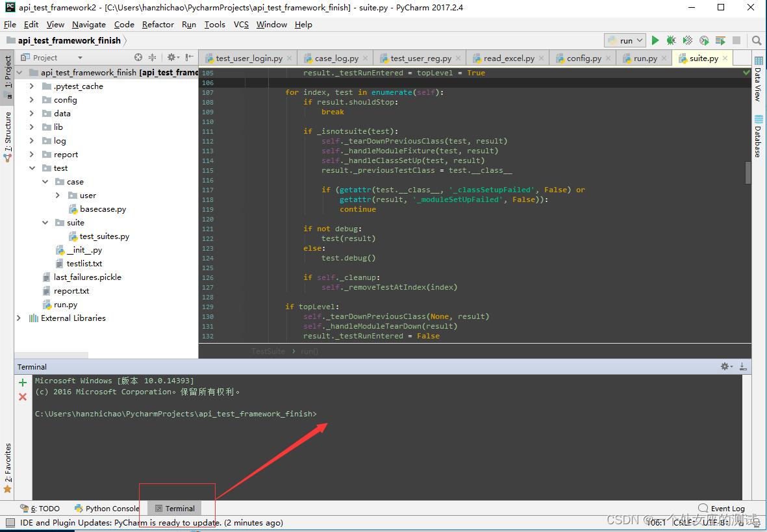Open the Refactor menu
The image size is (767, 532).
pos(158,25)
